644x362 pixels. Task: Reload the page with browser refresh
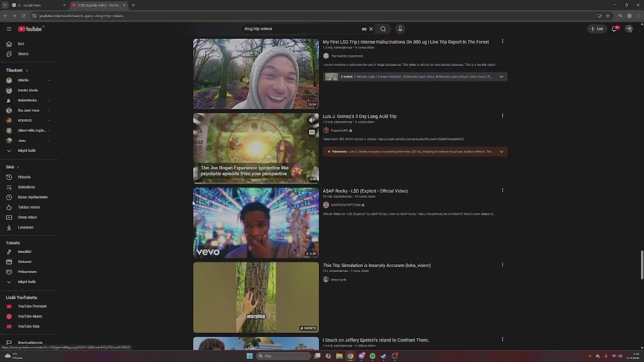tap(23, 16)
